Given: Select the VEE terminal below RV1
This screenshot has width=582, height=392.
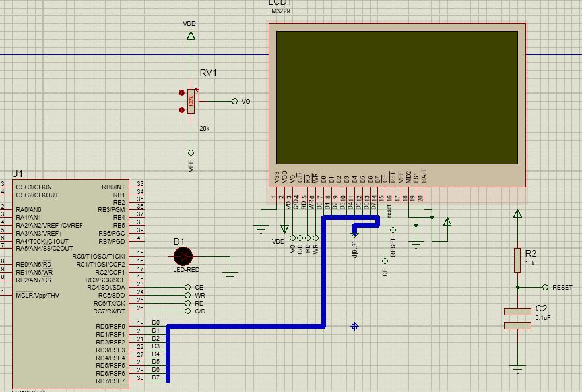Looking at the screenshot, I should pos(191,152).
